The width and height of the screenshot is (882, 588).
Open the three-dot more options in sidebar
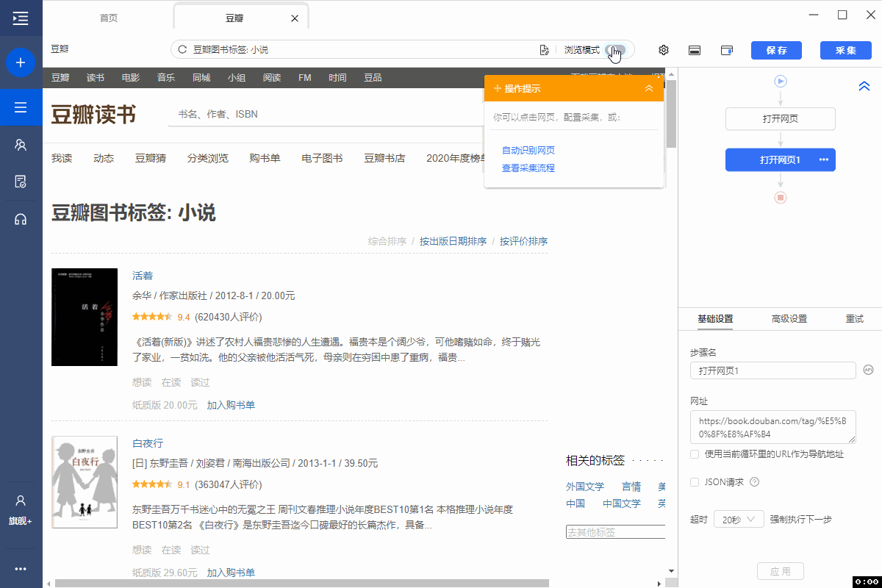[x=21, y=568]
